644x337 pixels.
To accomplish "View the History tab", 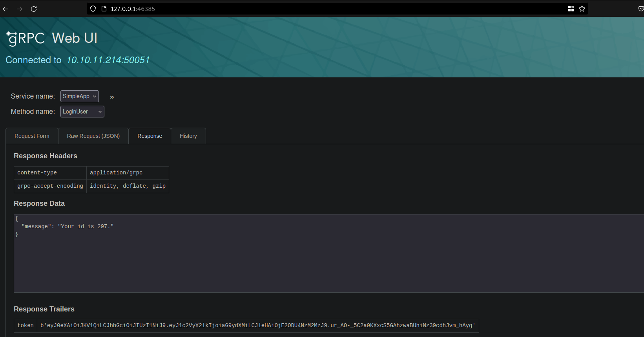I will (x=188, y=136).
